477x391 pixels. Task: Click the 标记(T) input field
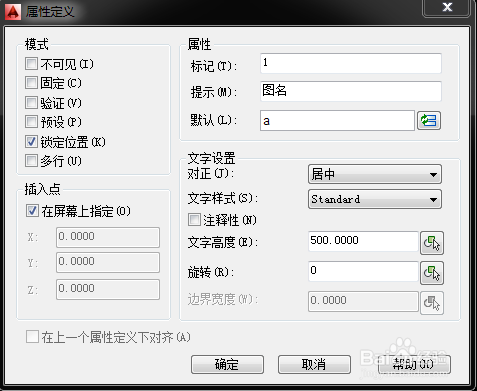click(x=351, y=63)
